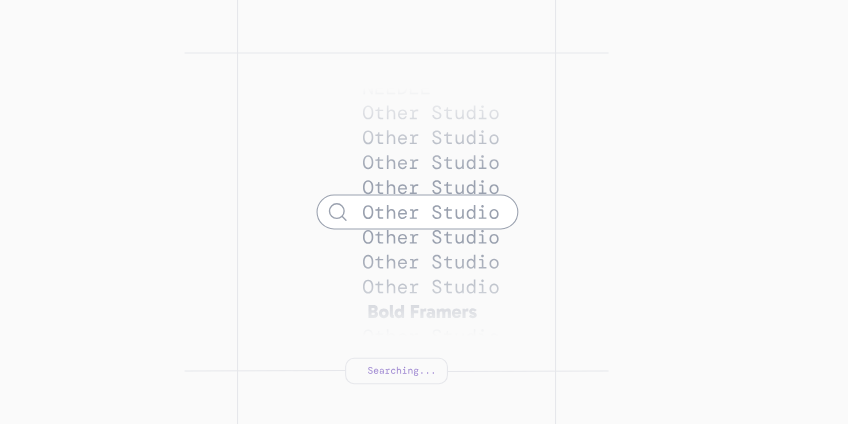848x424 pixels.
Task: Select the third Other Studio entry above the search bar
Action: point(430,137)
